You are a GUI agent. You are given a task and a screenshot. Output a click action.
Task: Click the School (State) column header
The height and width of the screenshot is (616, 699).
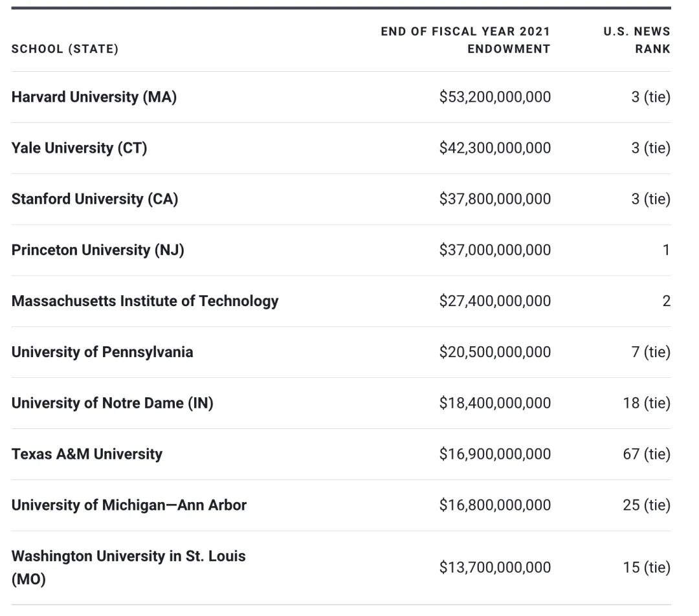(65, 49)
